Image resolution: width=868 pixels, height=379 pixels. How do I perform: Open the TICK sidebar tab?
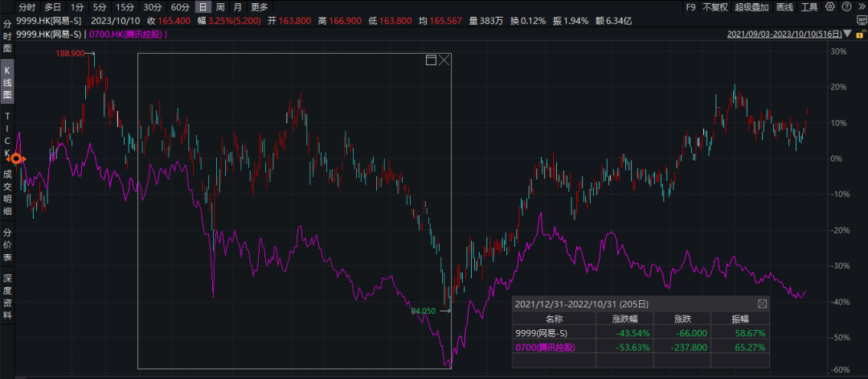[7, 134]
